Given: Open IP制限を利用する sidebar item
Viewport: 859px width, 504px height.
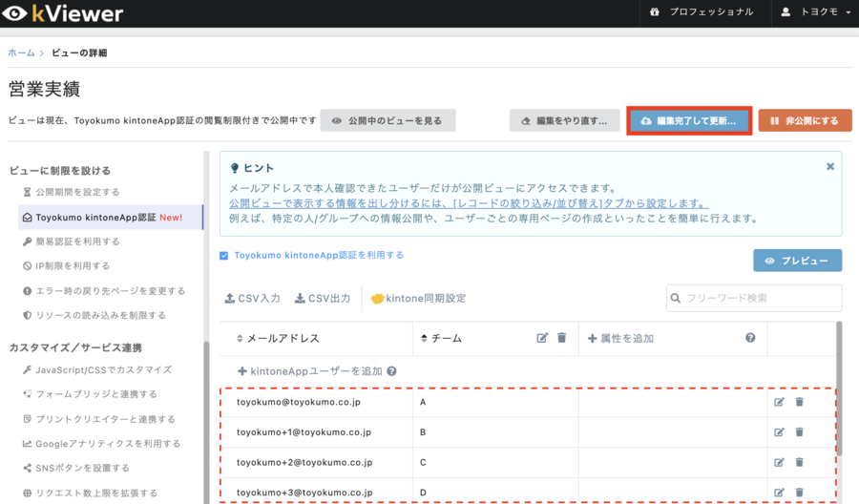Looking at the screenshot, I should (66, 265).
